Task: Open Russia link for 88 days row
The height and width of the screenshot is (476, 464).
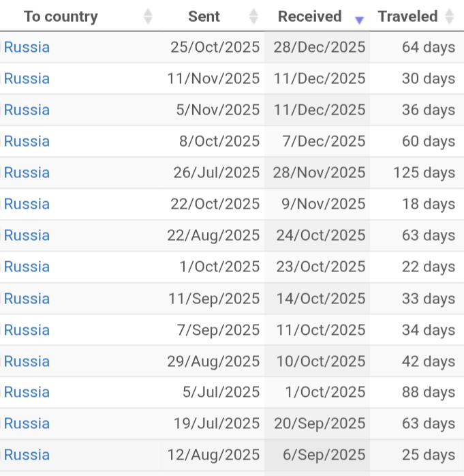Action: pos(27,392)
